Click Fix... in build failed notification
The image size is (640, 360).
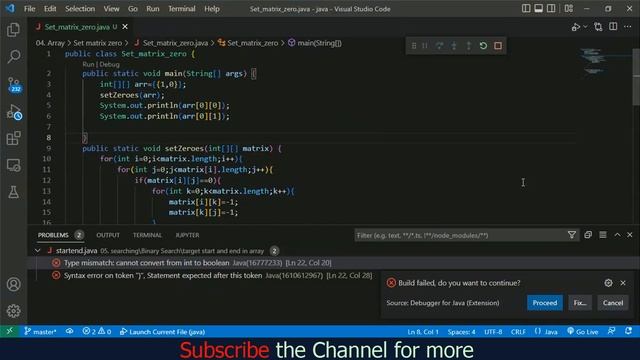point(580,303)
